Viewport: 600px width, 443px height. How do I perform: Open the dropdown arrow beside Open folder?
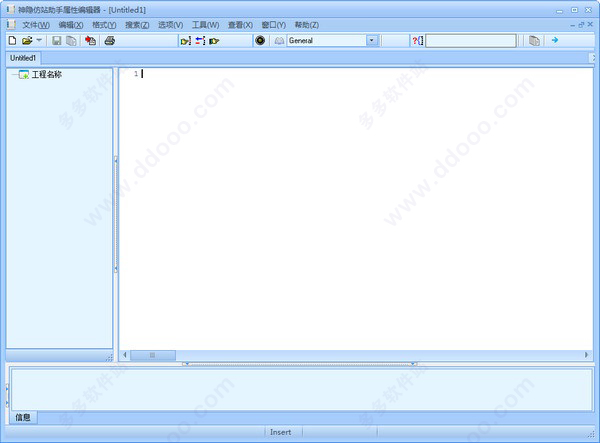pyautogui.click(x=39, y=41)
